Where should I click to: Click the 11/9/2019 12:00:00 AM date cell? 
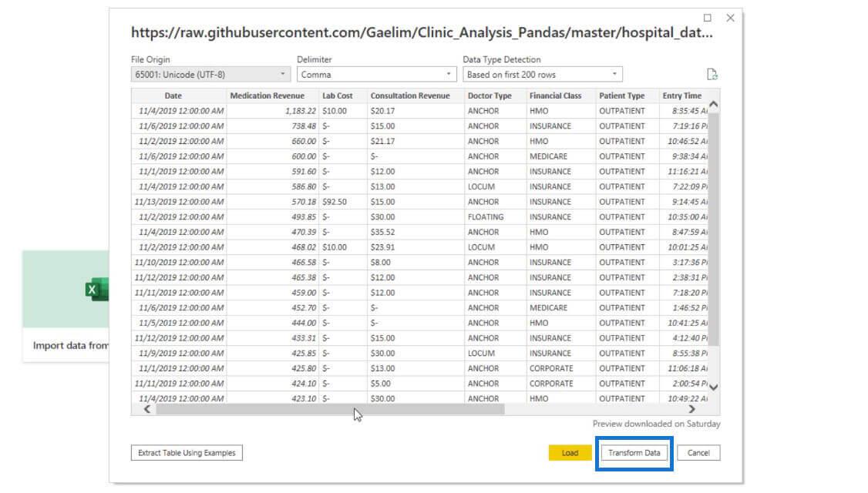click(x=179, y=353)
